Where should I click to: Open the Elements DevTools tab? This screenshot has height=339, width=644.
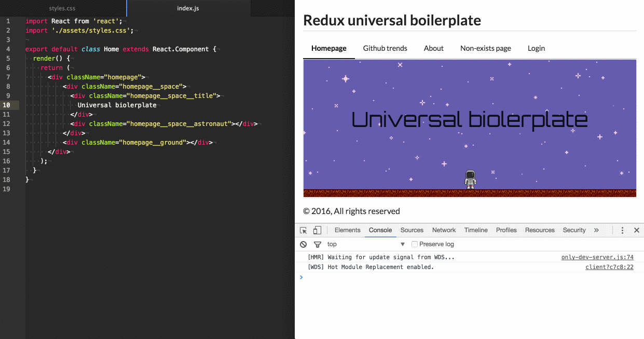[347, 230]
